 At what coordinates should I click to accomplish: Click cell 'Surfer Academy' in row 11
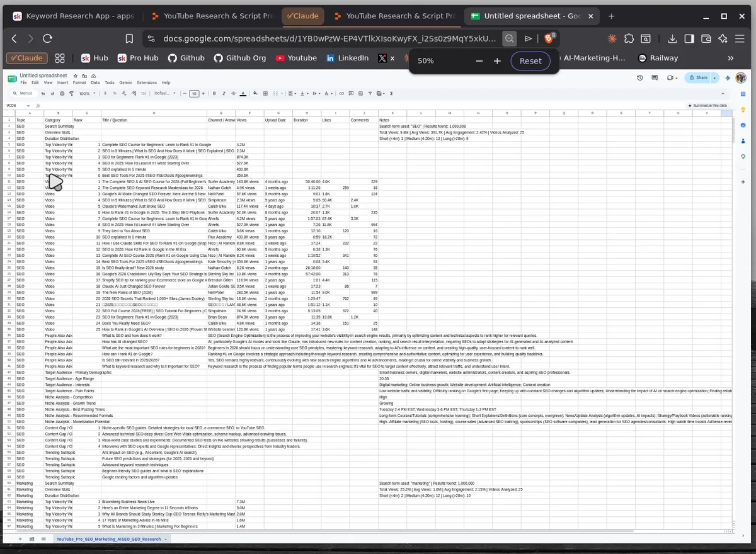pos(221,181)
